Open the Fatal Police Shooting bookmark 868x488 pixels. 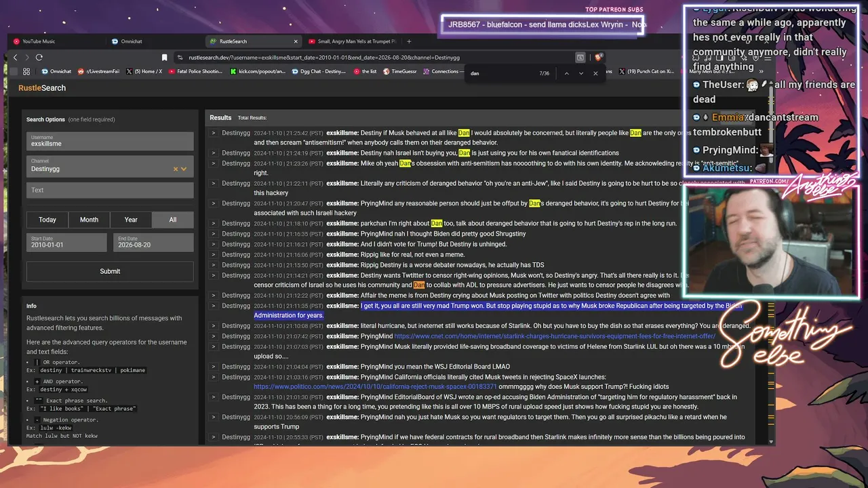click(x=195, y=71)
